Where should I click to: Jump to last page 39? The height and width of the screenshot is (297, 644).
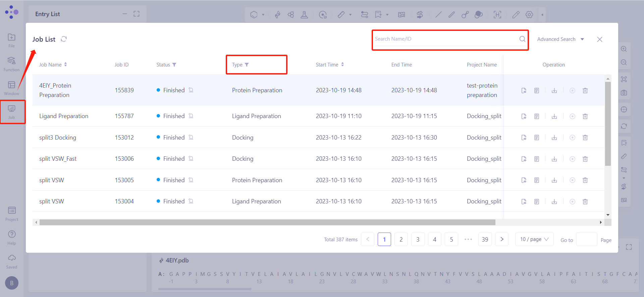[485, 239]
